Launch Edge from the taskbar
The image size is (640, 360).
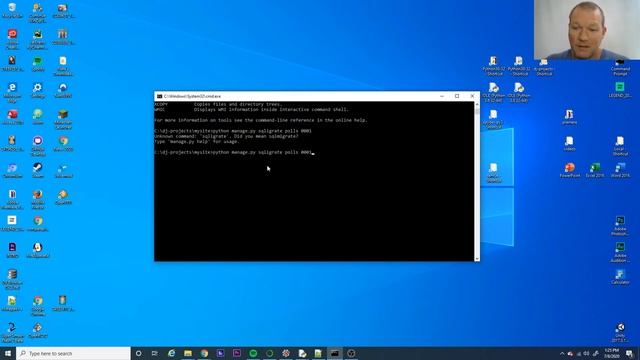coord(171,353)
